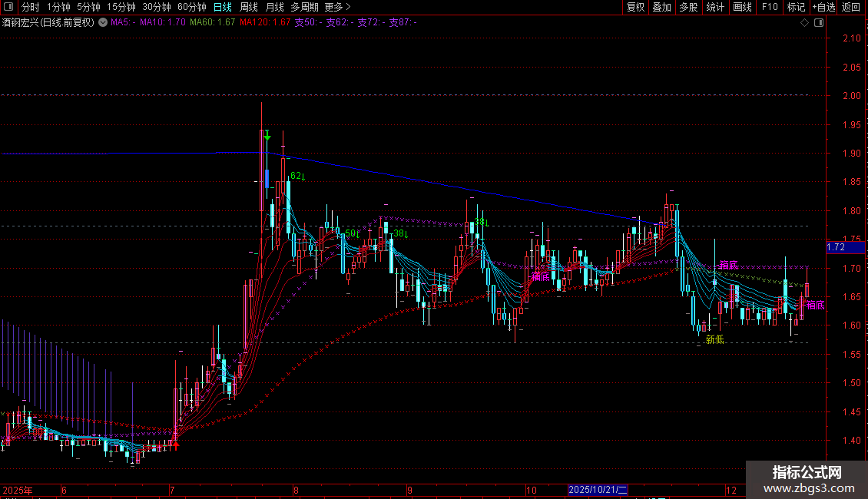
Task: Click the red up-arrow buy signal near July
Action: tap(176, 444)
